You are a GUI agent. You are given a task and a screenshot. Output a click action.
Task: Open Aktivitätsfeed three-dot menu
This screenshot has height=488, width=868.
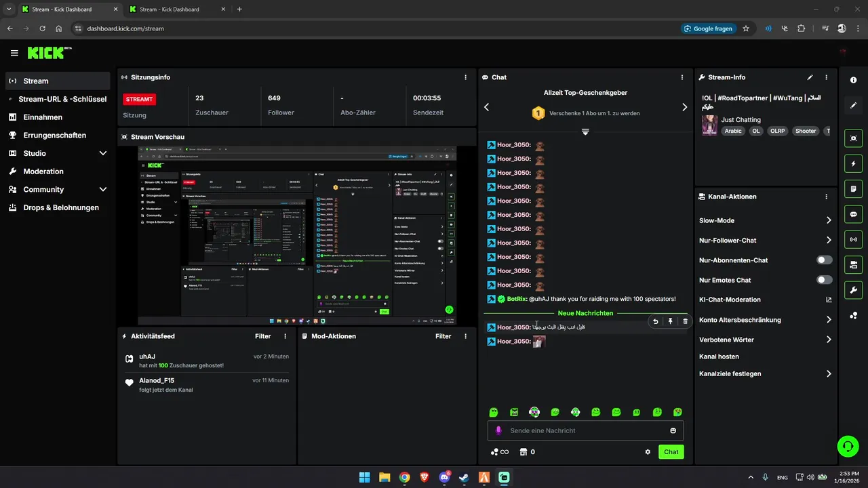(285, 336)
